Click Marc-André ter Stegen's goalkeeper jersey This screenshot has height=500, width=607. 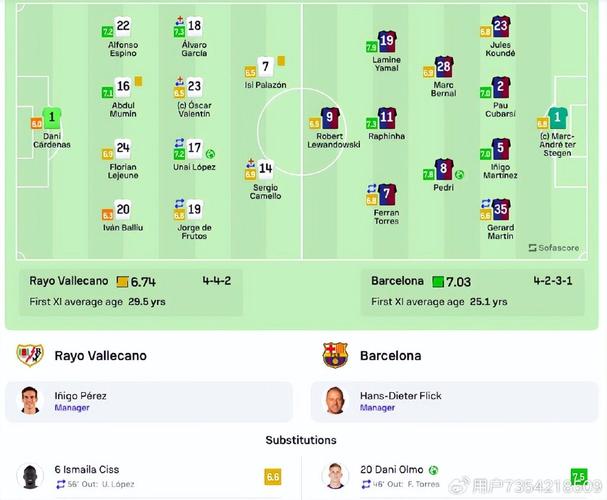click(x=557, y=118)
